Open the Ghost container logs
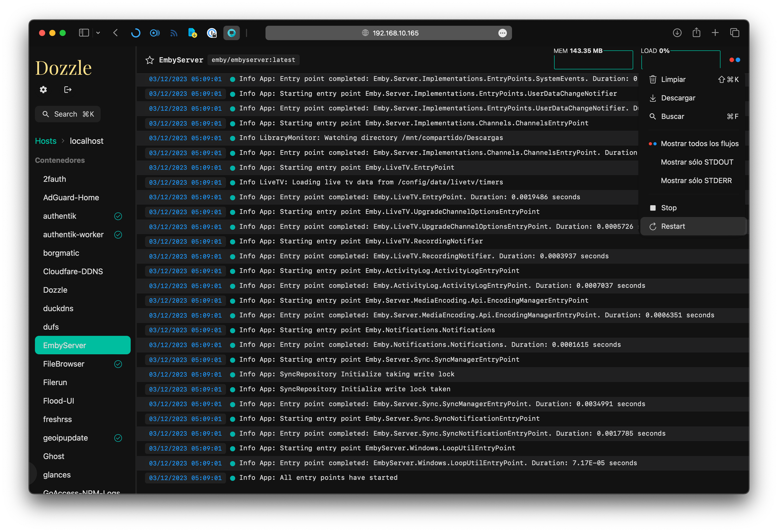The width and height of the screenshot is (778, 532). [x=82, y=456]
